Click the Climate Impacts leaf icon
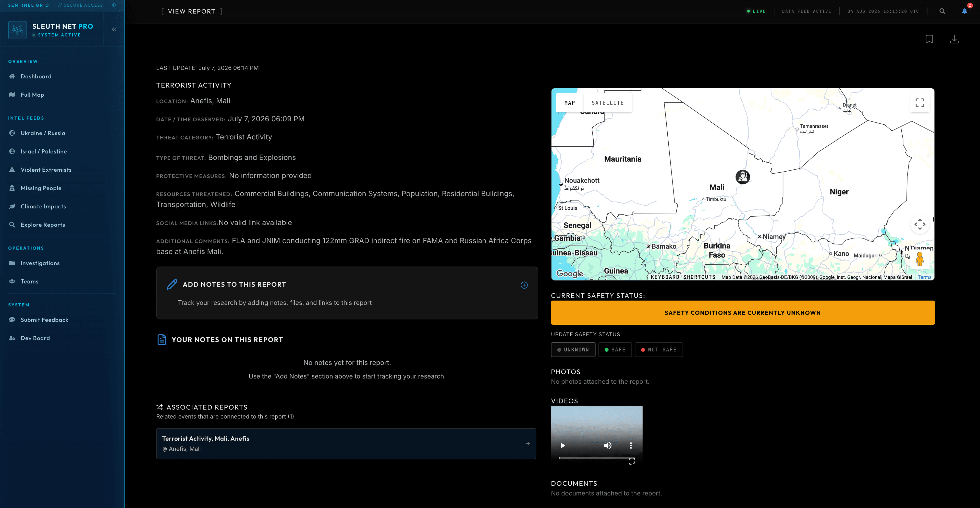This screenshot has width=980, height=508. 12,206
